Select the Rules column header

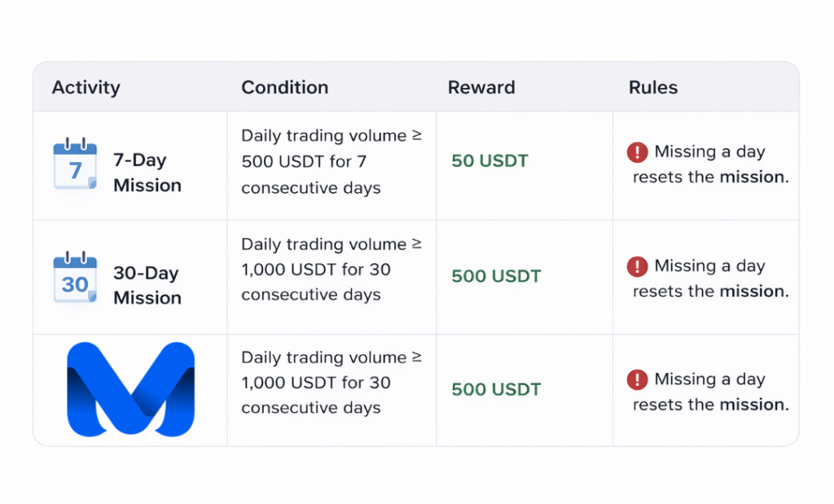pyautogui.click(x=652, y=88)
